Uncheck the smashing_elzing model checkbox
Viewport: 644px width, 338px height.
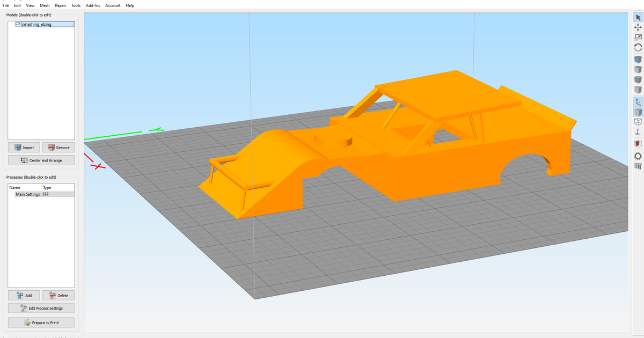coord(18,24)
